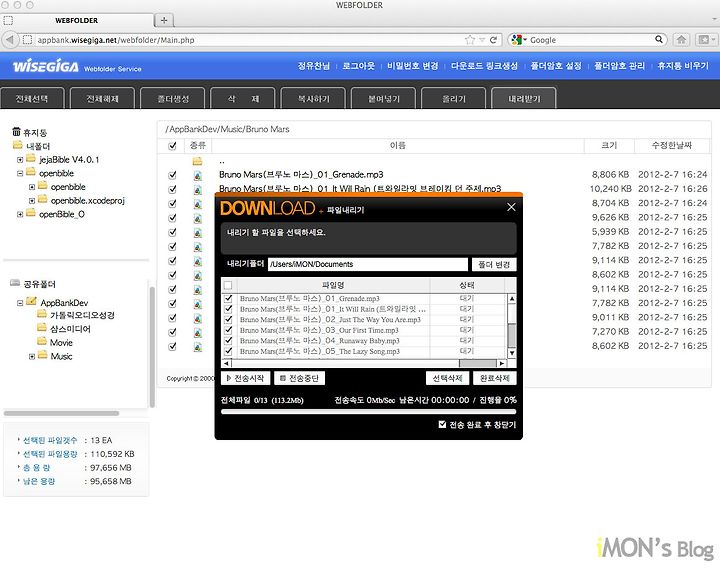Image resolution: width=720 pixels, height=568 pixels.
Task: Toggle checkbox of the 9,626 KB file row
Action: [x=172, y=218]
